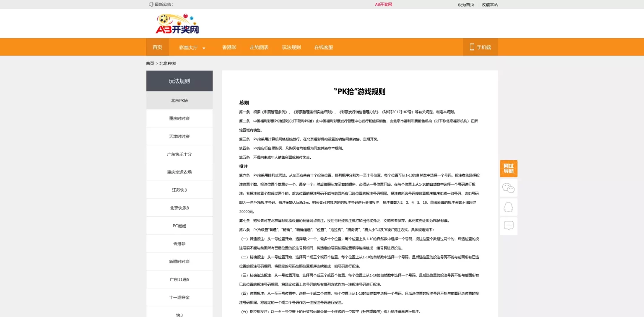Click the 首页 breadcrumb link
The height and width of the screenshot is (317, 644).
[150, 63]
